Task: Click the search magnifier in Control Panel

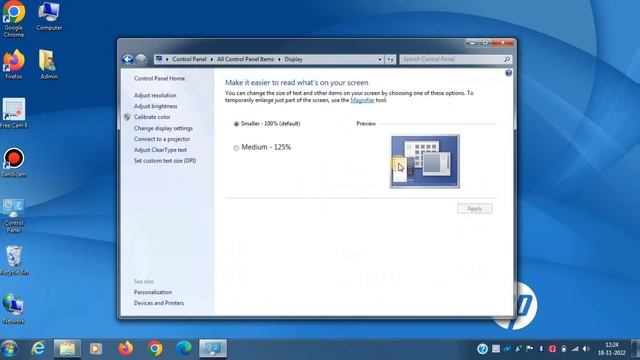Action: pyautogui.click(x=507, y=60)
